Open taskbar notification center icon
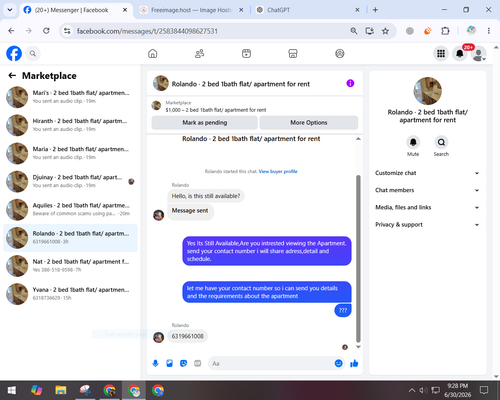Viewport: 500px width, 400px height. (x=484, y=390)
